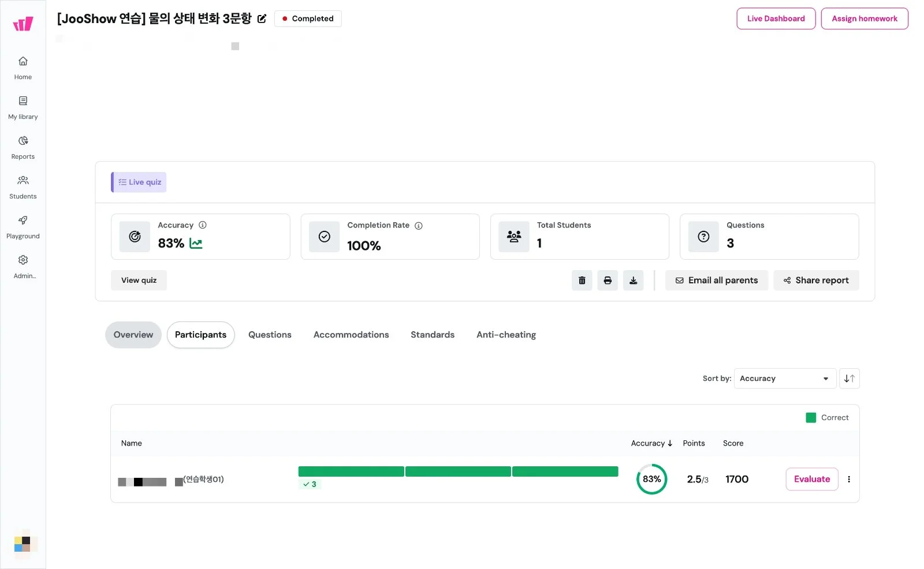The width and height of the screenshot is (924, 569).
Task: Sort by the Accuracy column header
Action: pos(651,443)
